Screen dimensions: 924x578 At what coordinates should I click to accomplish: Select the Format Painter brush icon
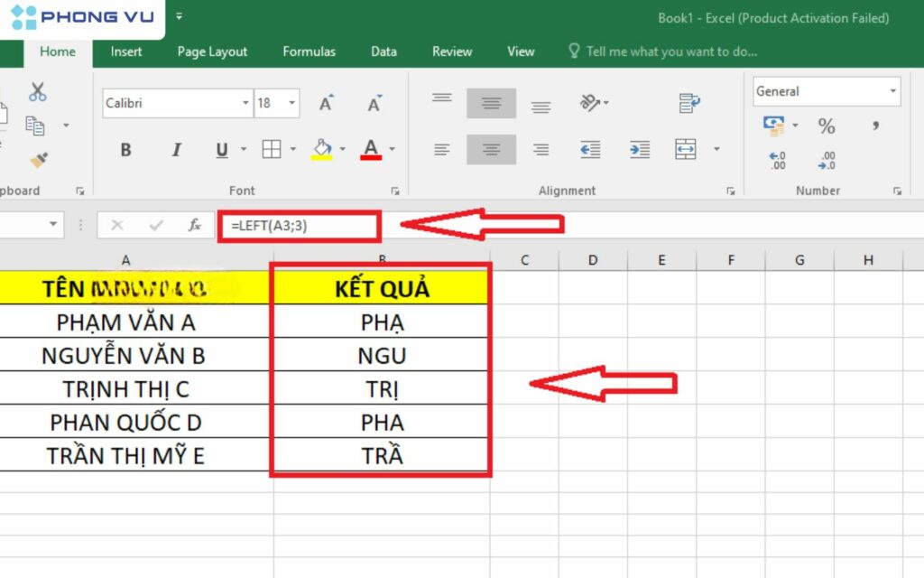[x=38, y=159]
